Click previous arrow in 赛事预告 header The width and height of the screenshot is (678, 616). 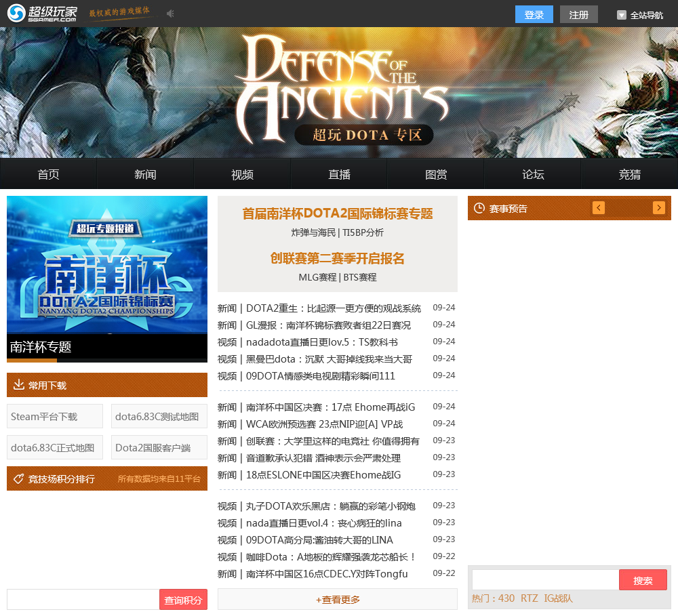(599, 208)
